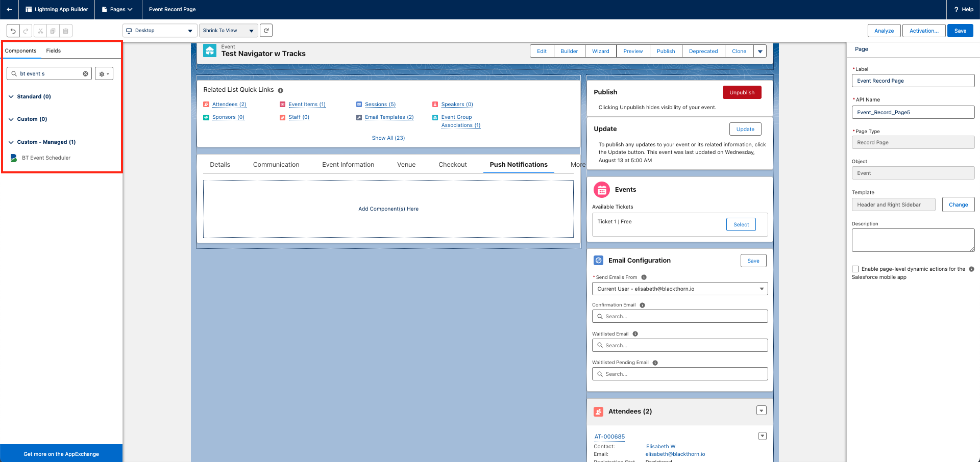
Task: Click the Email Configuration icon
Action: 599,261
